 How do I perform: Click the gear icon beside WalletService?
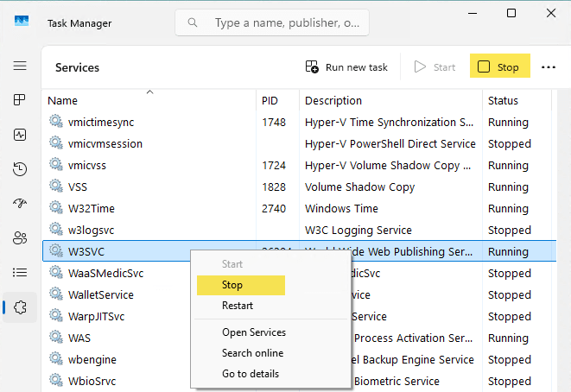[56, 294]
